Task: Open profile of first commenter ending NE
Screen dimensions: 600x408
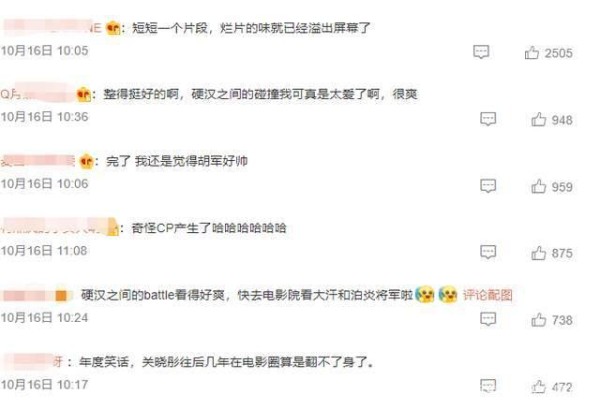Action: (52, 28)
